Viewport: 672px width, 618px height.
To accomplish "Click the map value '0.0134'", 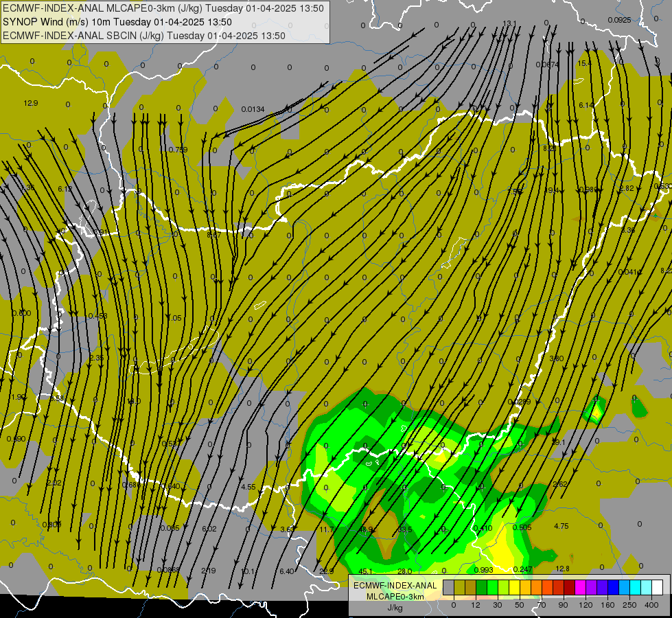I will pyautogui.click(x=253, y=109).
